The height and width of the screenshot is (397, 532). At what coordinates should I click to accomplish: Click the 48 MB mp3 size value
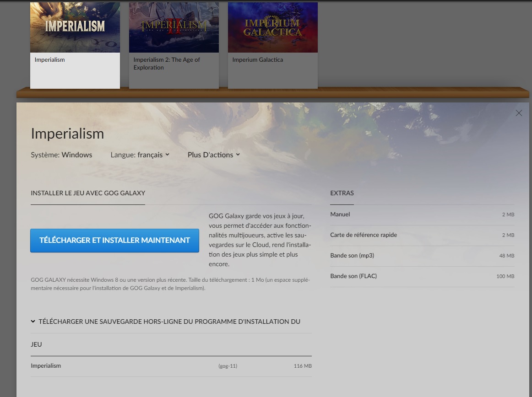tap(506, 256)
